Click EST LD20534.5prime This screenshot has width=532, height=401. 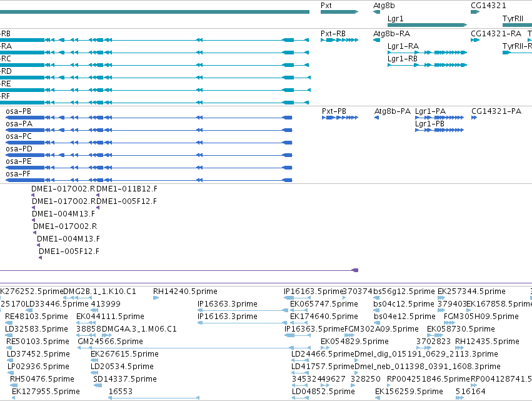coord(122,367)
